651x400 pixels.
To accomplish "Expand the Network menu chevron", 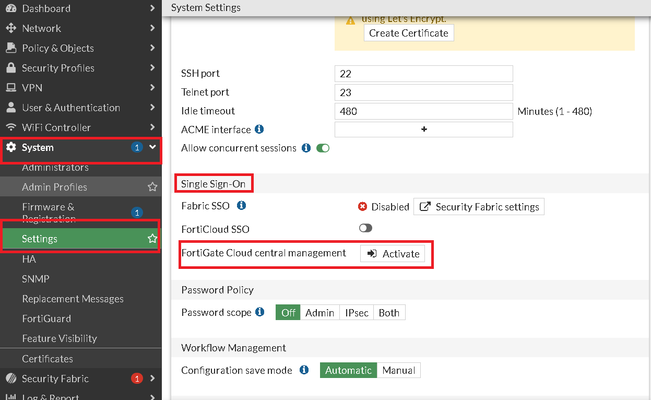I will pyautogui.click(x=152, y=28).
